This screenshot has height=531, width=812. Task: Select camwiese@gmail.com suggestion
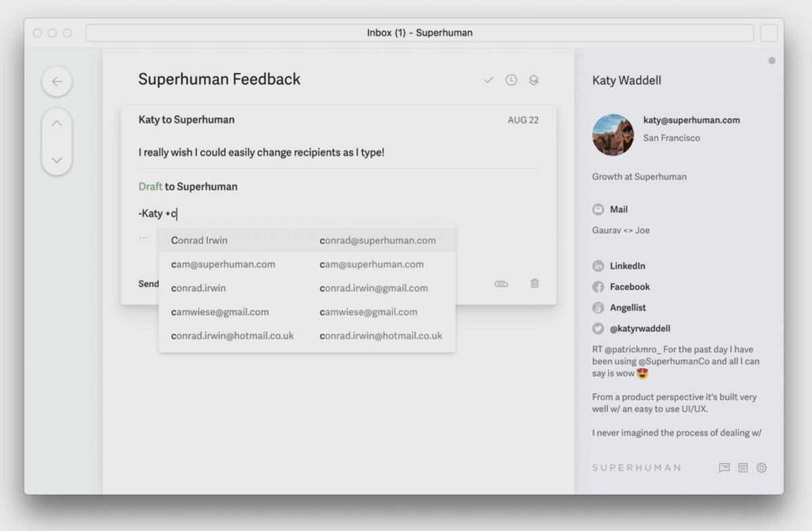click(x=307, y=312)
